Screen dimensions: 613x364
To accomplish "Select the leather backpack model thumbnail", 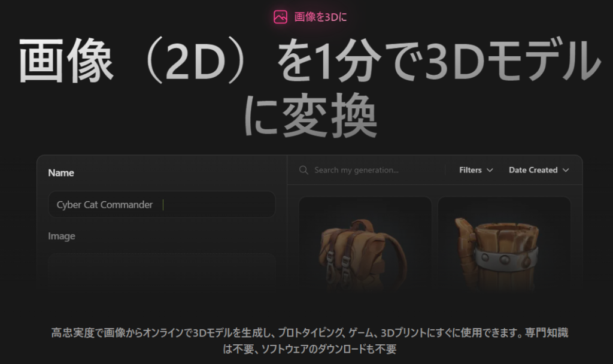I will pos(365,244).
